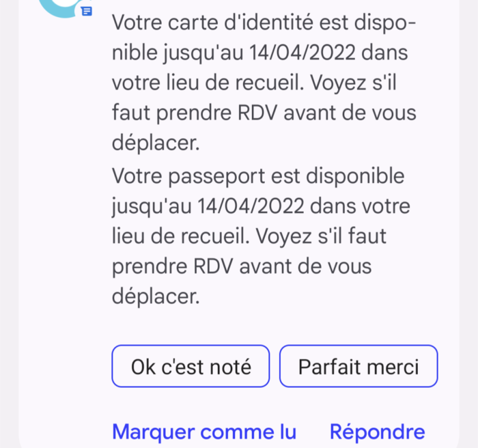478x448 pixels.
Task: Tap "RDV" in the identity card message
Action: point(257,113)
